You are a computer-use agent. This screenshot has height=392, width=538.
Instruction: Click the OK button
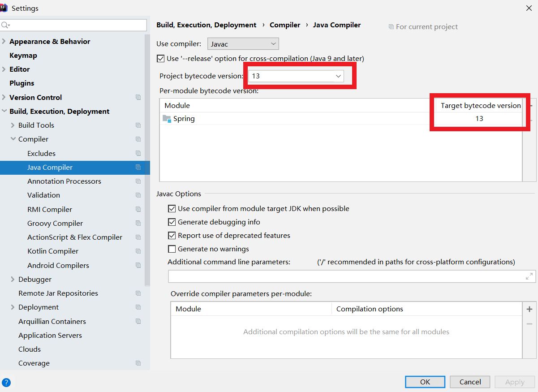[x=425, y=382]
